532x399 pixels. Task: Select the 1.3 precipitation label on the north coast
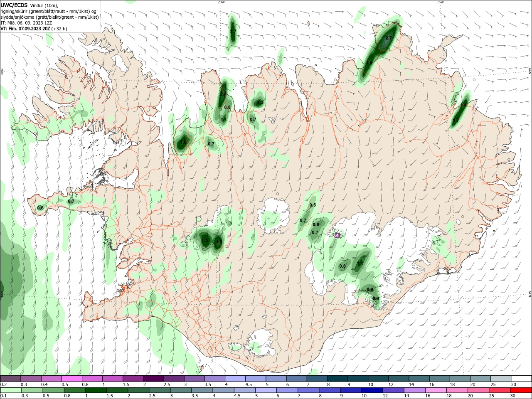pyautogui.click(x=260, y=102)
